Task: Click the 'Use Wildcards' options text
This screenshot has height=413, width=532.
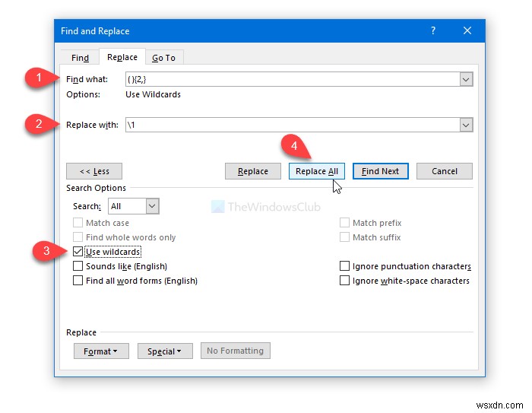Action: 153,94
